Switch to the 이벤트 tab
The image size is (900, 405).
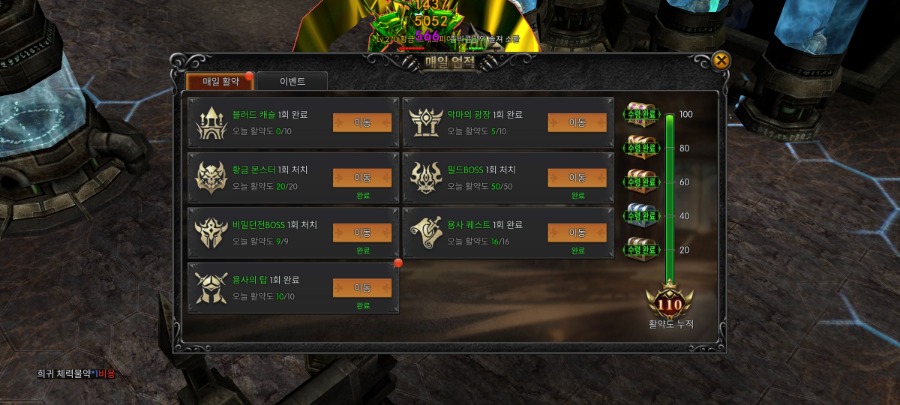click(292, 81)
